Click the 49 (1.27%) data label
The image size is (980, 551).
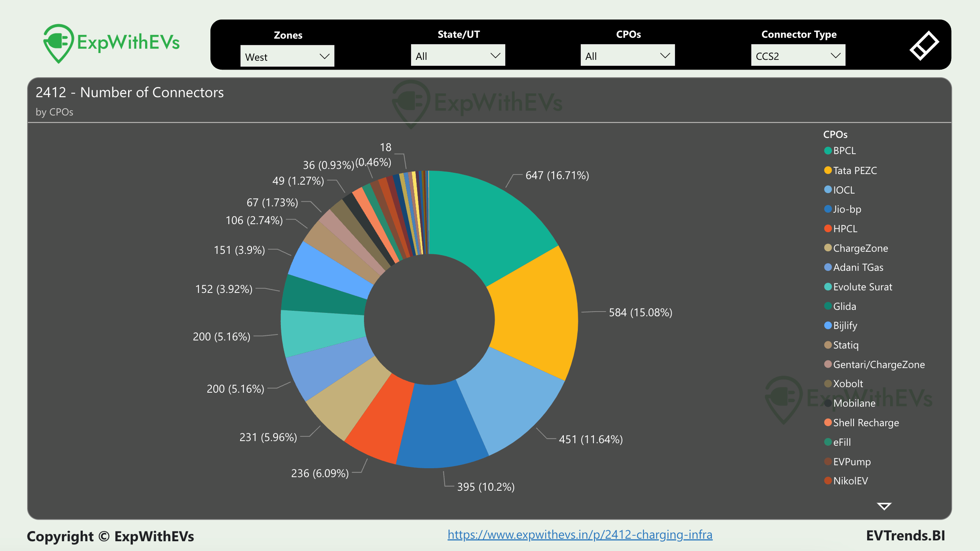[x=298, y=181]
